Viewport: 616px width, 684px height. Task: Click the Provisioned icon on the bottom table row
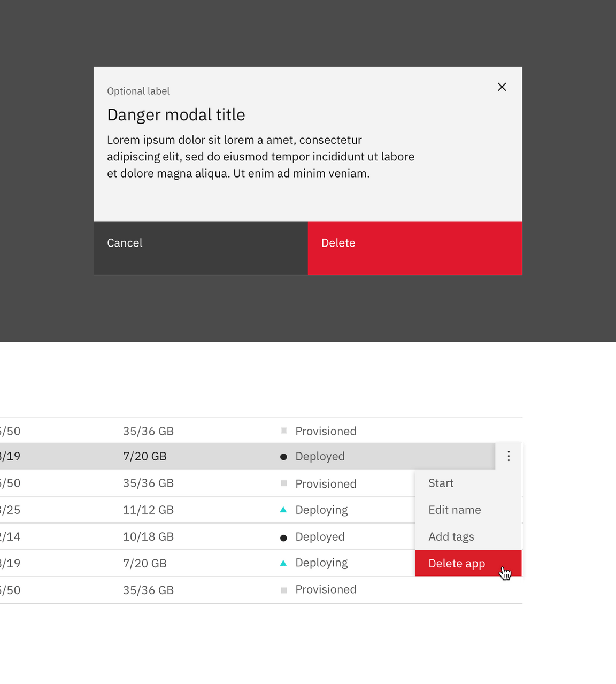point(283,589)
